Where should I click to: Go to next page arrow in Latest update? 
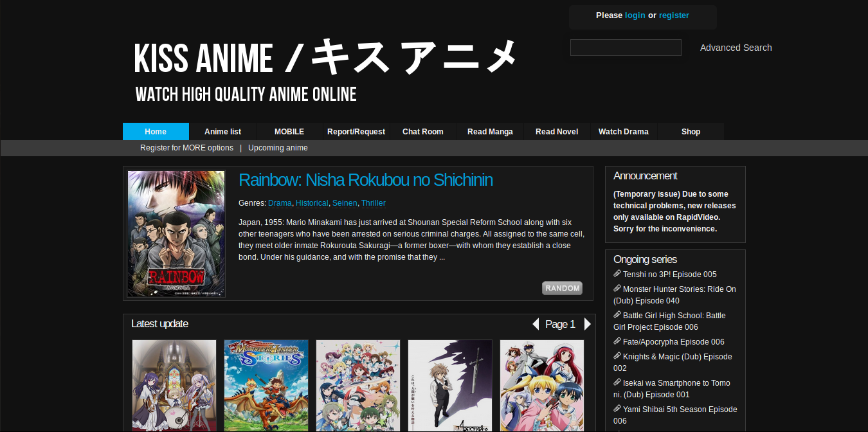(x=587, y=324)
